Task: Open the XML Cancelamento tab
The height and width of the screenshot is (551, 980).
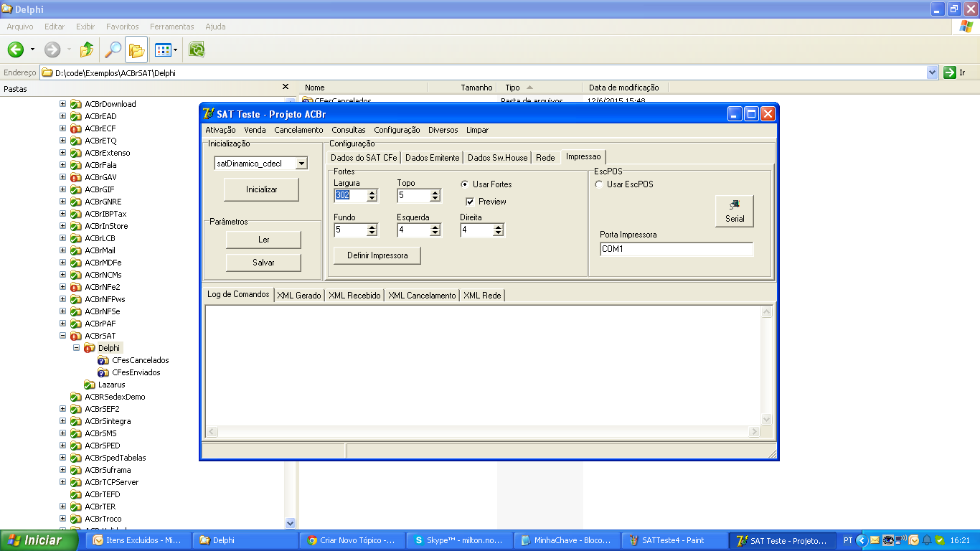Action: [422, 295]
